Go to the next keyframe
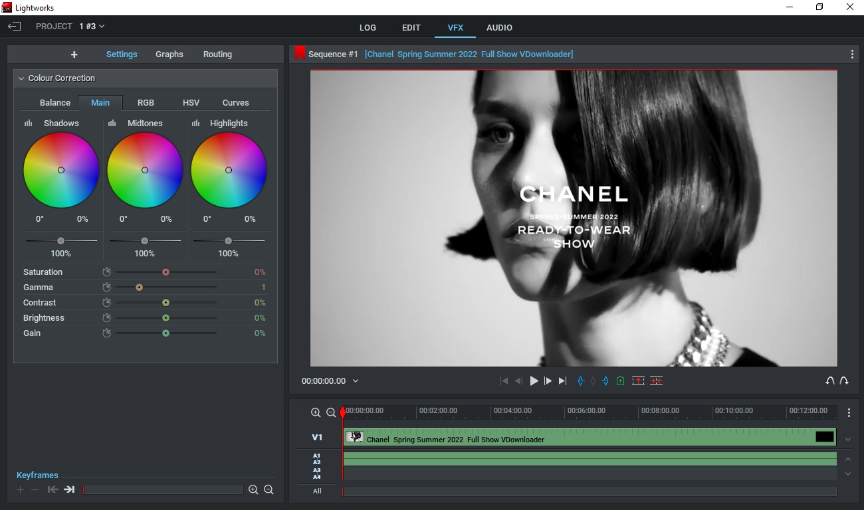Image resolution: width=864 pixels, height=510 pixels. 69,490
